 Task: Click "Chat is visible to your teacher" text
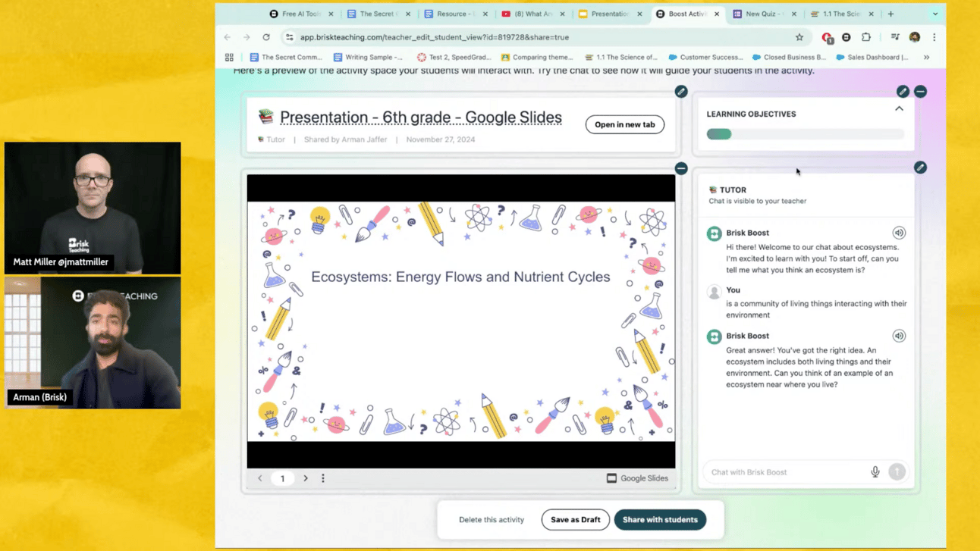(758, 201)
